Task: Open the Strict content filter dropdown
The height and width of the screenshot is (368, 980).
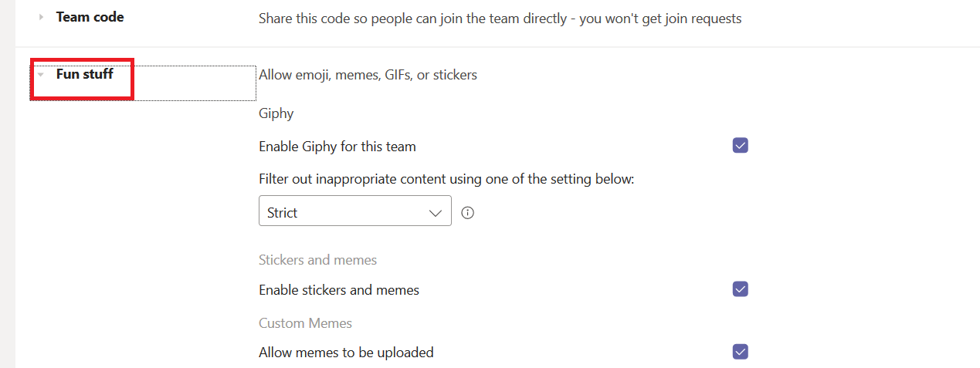Action: [355, 211]
